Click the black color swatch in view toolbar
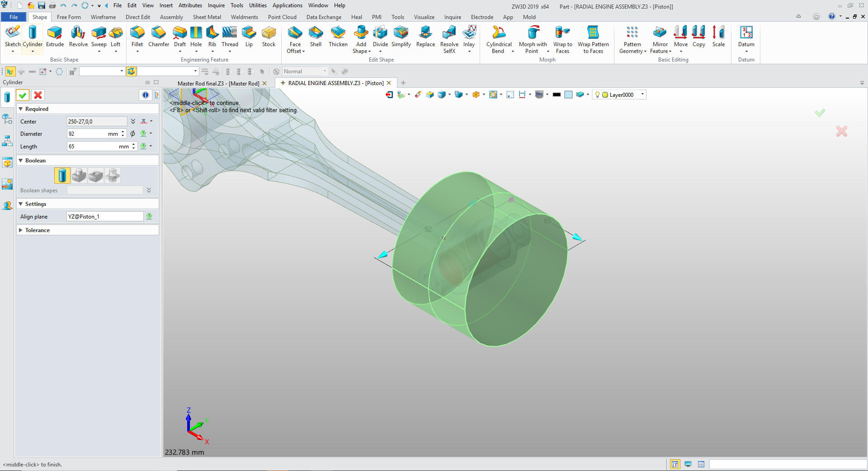The height and width of the screenshot is (471, 868). [x=557, y=95]
